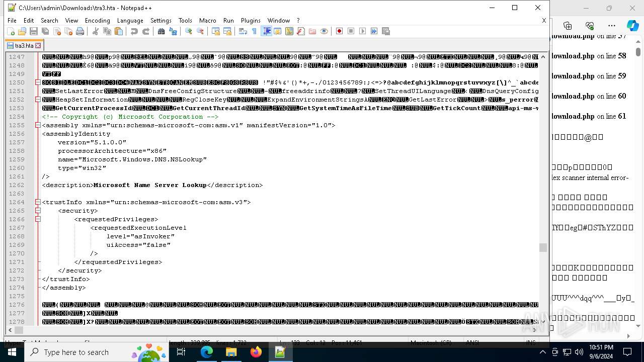Screen dimensions: 644x362
Task: Open a file via the Open folder icon
Action: [22, 31]
